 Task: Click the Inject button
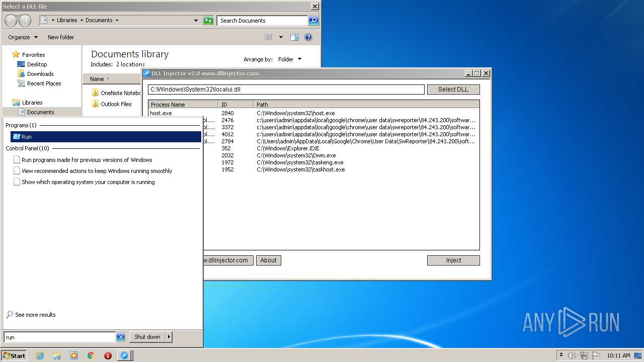pyautogui.click(x=453, y=260)
